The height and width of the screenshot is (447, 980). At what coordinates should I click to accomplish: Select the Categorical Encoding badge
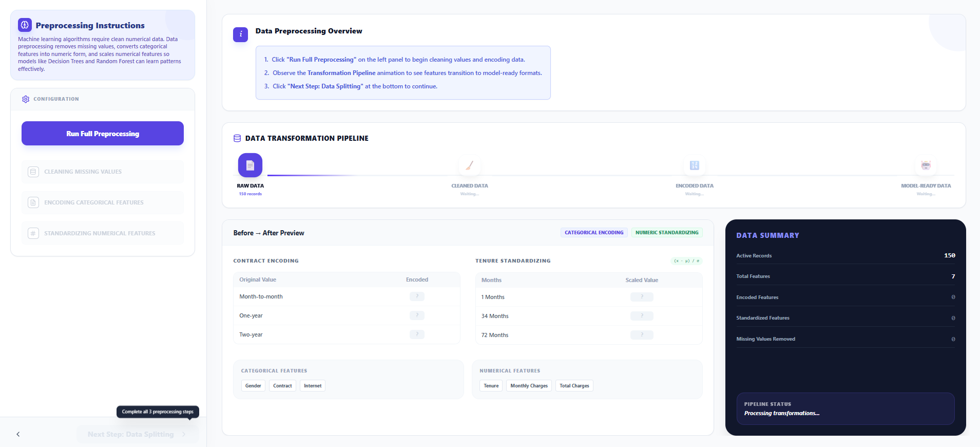(594, 233)
